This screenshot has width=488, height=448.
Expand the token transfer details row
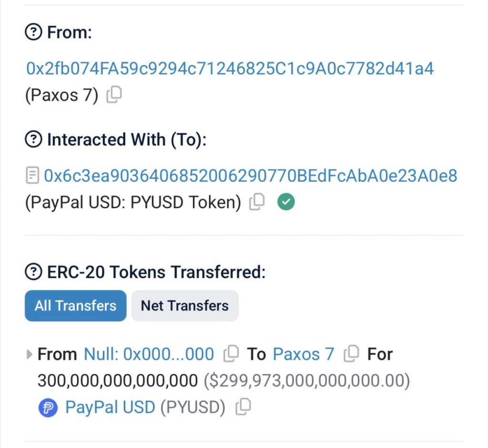(29, 353)
